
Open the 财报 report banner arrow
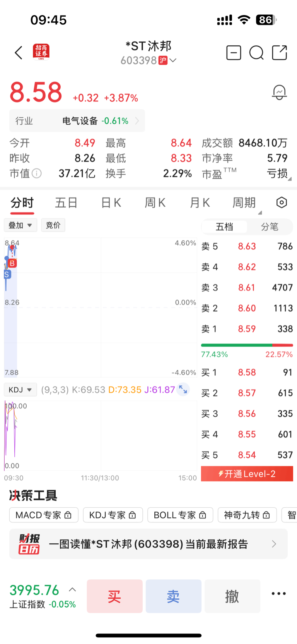click(274, 544)
